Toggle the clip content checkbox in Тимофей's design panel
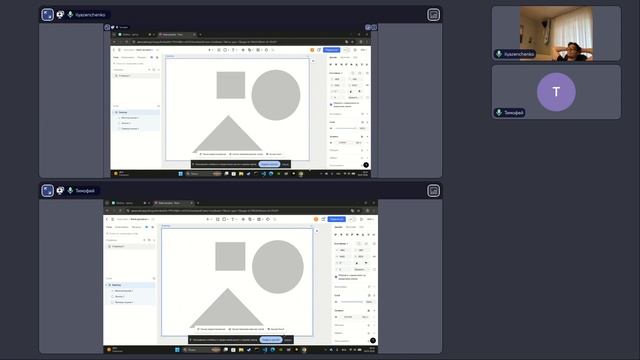The width and height of the screenshot is (640, 360). click(336, 277)
